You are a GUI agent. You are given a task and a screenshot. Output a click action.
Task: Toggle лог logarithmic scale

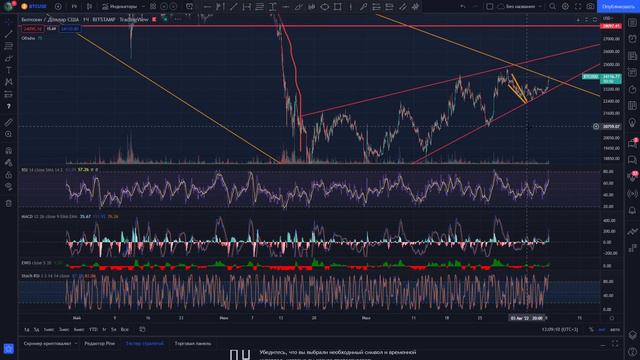(602, 329)
